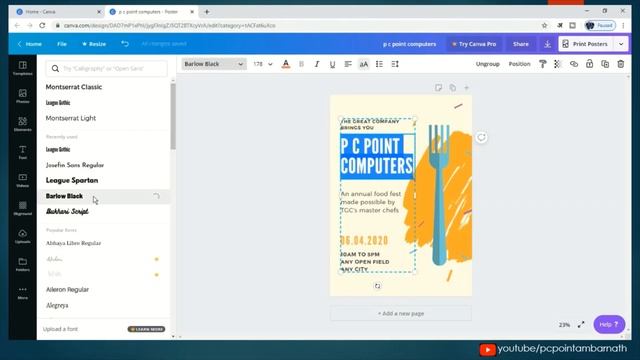Select Bukhari Script font
This screenshot has width=640, height=360.
click(67, 211)
